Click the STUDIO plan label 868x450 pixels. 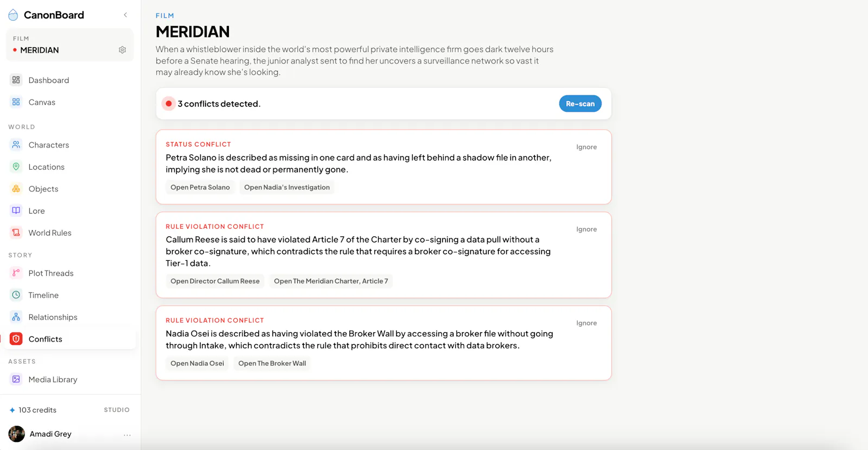point(117,410)
